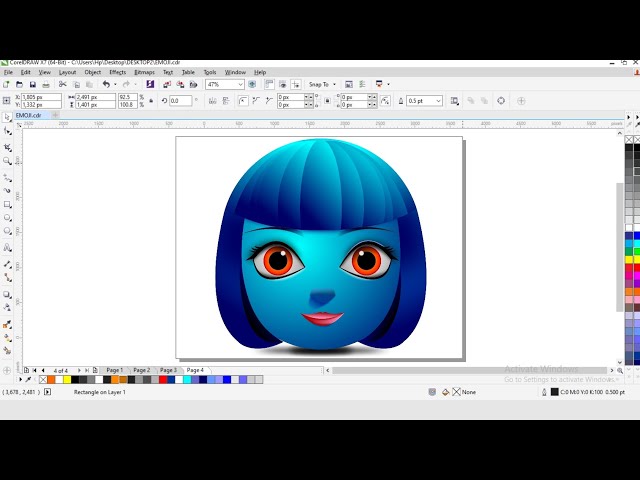Click the Cut scissors icon
The width and height of the screenshot is (640, 480).
pos(62,84)
